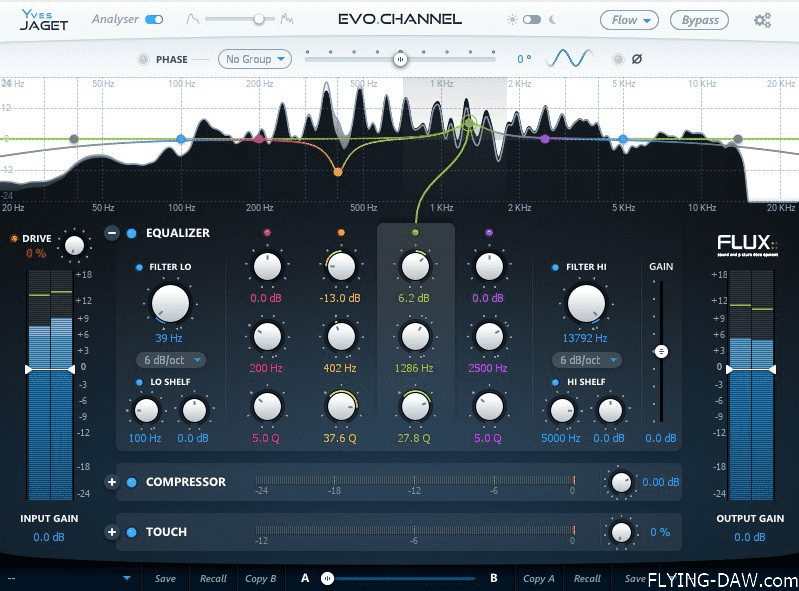Click the -13.0 dB gain knob
This screenshot has height=591, width=799.
pyautogui.click(x=341, y=266)
